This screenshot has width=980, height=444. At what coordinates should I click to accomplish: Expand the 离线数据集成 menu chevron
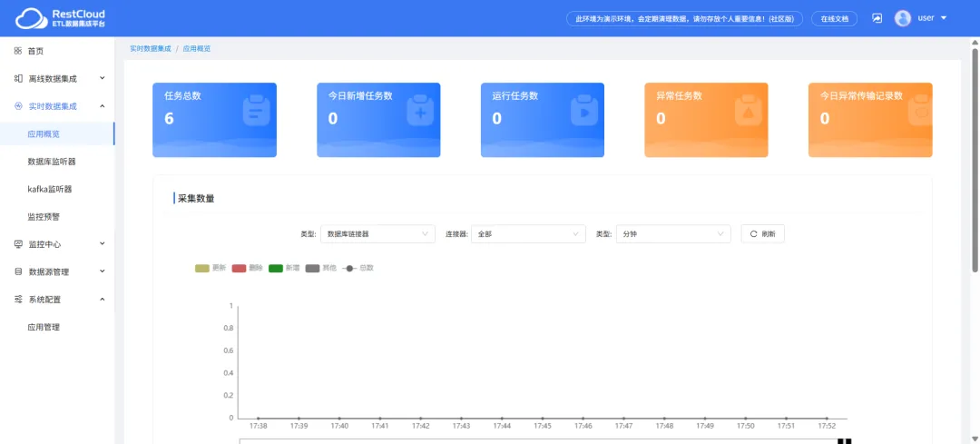click(103, 78)
